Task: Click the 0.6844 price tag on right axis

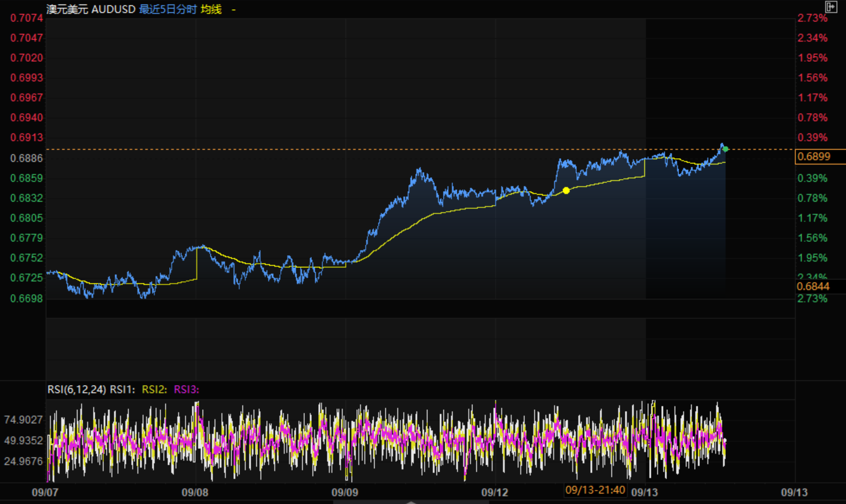Action: point(813,286)
